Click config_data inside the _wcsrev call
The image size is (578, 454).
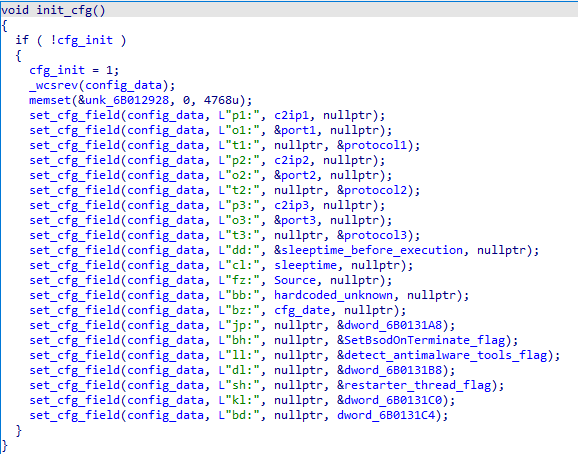coord(123,85)
